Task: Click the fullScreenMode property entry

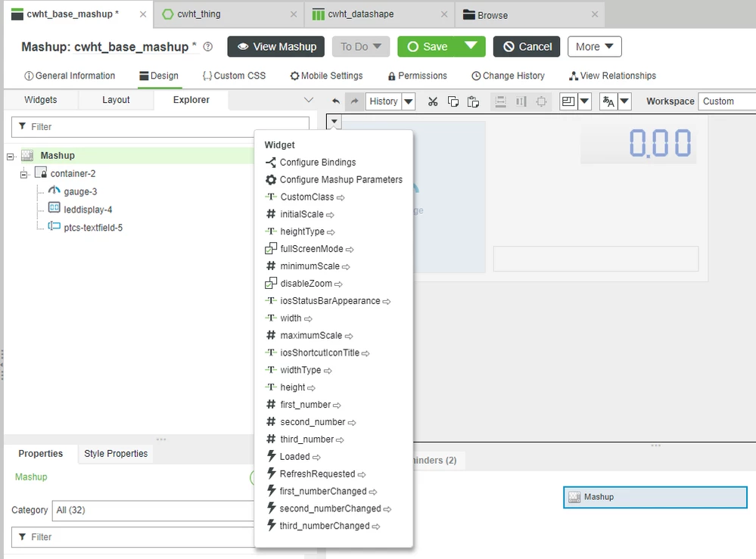Action: point(310,249)
